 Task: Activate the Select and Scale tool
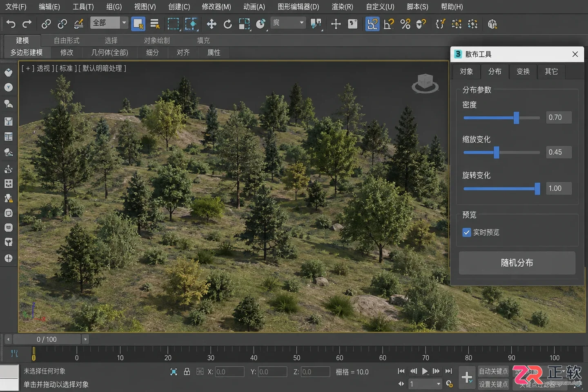tap(245, 24)
